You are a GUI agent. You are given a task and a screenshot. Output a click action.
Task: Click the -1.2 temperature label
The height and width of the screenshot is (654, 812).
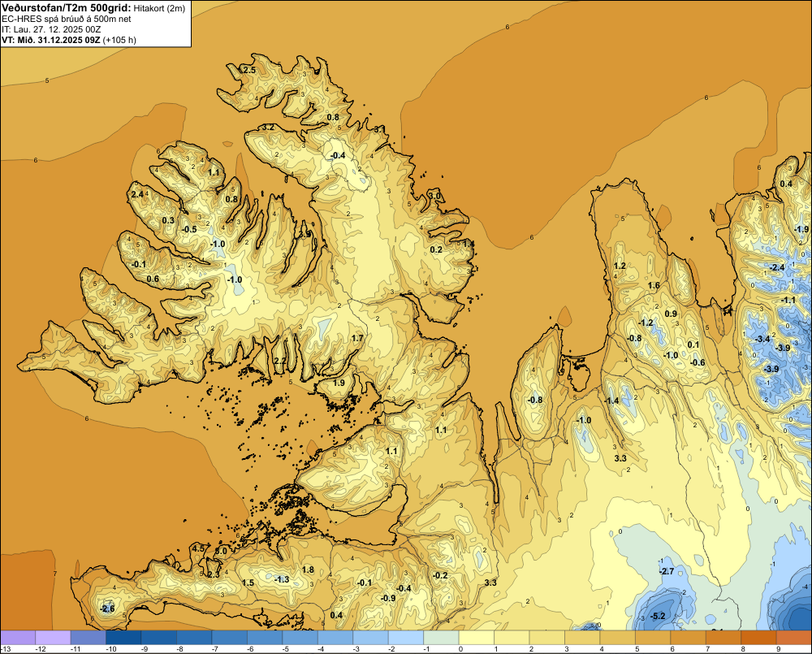tap(646, 323)
